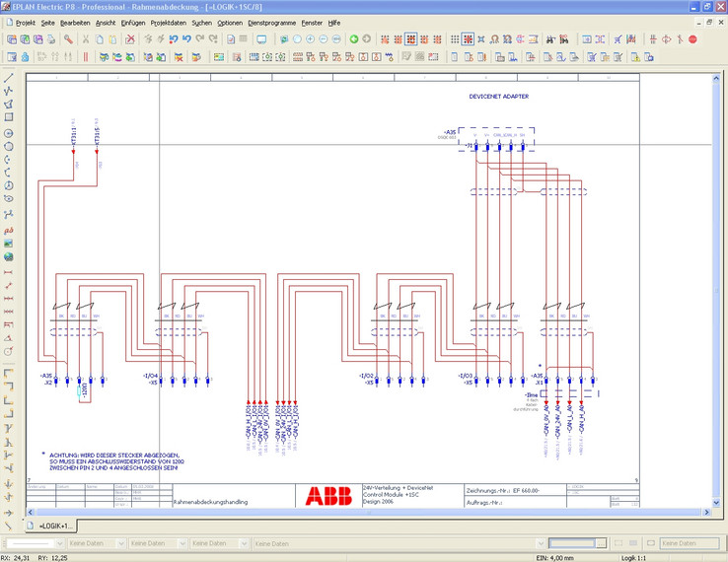Open the Dienstprogramme menu
728x562 pixels.
click(273, 22)
